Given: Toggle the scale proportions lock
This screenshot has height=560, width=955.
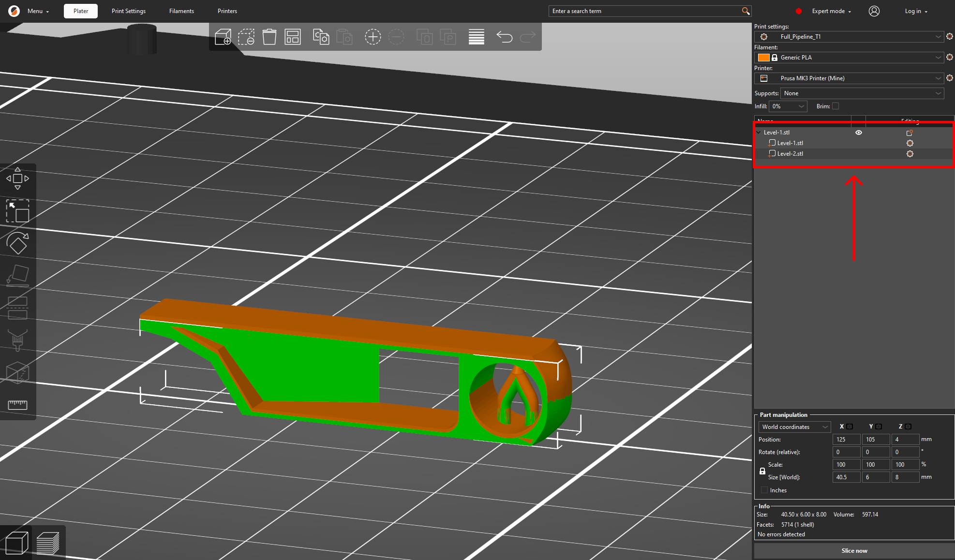Looking at the screenshot, I should coord(762,471).
